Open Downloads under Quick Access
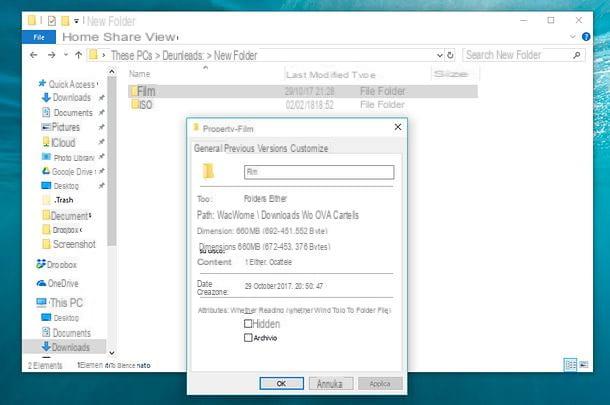610x405 pixels. pos(72,97)
